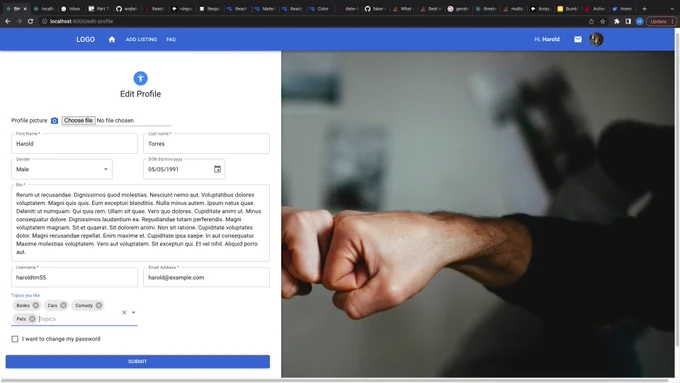Click the No file chosen text
This screenshot has height=383, width=680.
point(115,121)
